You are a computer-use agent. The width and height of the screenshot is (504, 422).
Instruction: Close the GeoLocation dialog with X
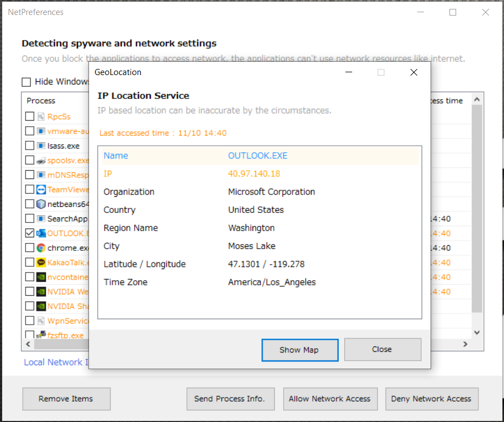(414, 72)
